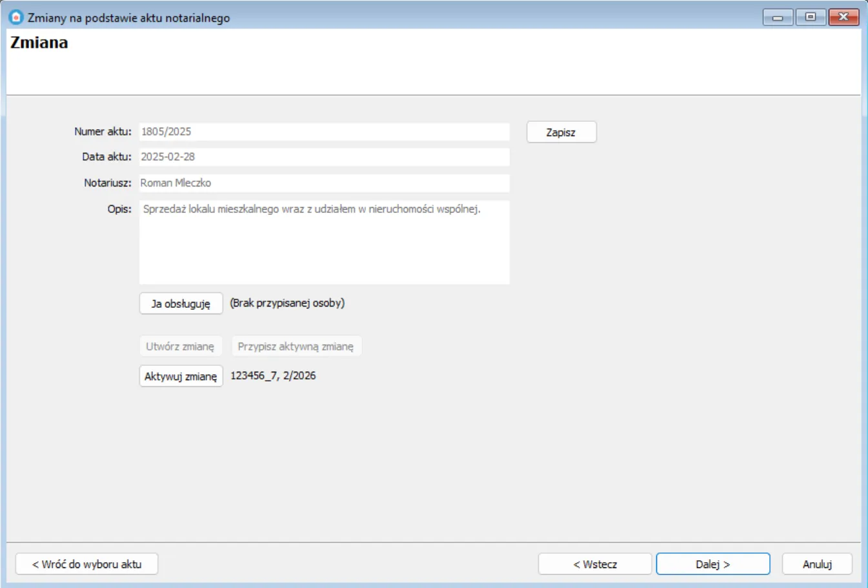868x588 pixels.
Task: Click the Utwórz zmianę button
Action: point(180,347)
